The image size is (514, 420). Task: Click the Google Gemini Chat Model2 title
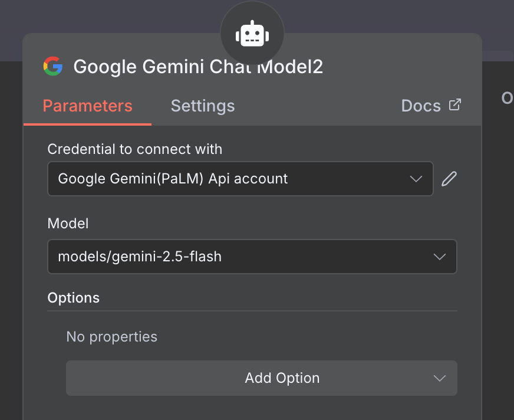coord(198,67)
